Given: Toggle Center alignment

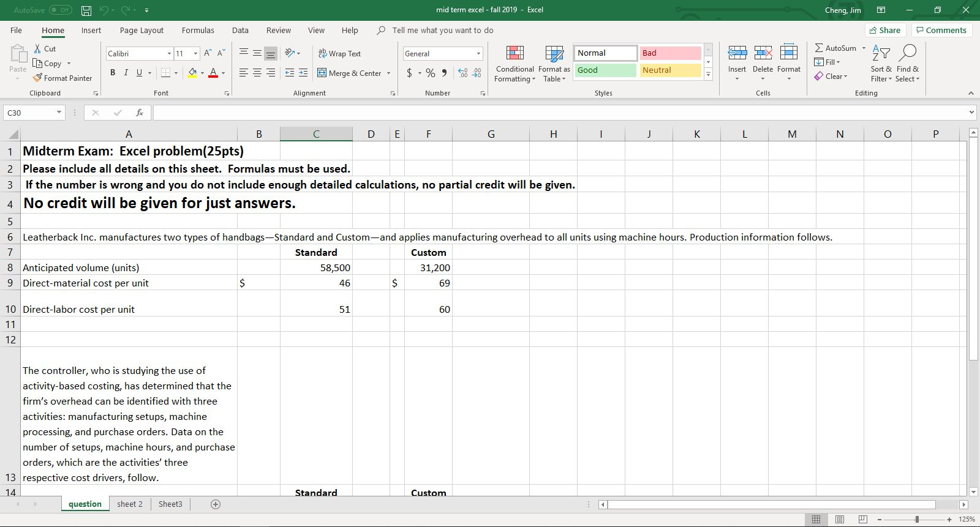Looking at the screenshot, I should pyautogui.click(x=257, y=73).
